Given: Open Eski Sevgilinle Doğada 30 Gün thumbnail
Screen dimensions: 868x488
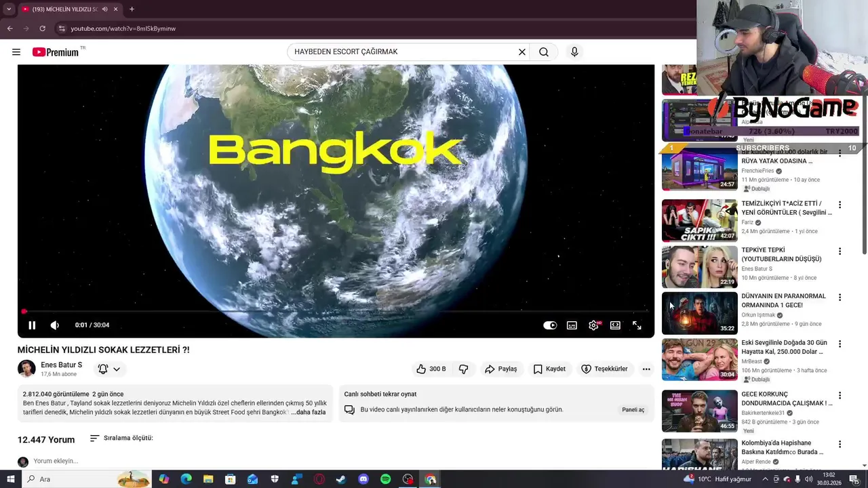Looking at the screenshot, I should [x=700, y=360].
